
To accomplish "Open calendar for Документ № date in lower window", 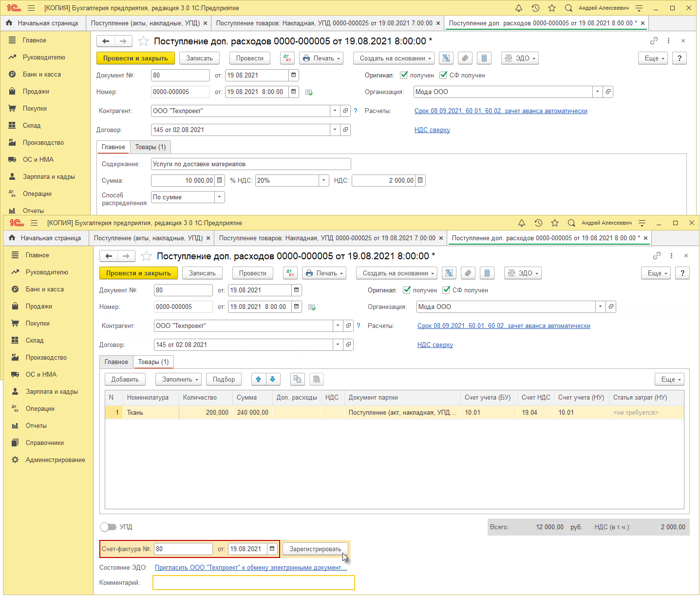I will tap(296, 290).
